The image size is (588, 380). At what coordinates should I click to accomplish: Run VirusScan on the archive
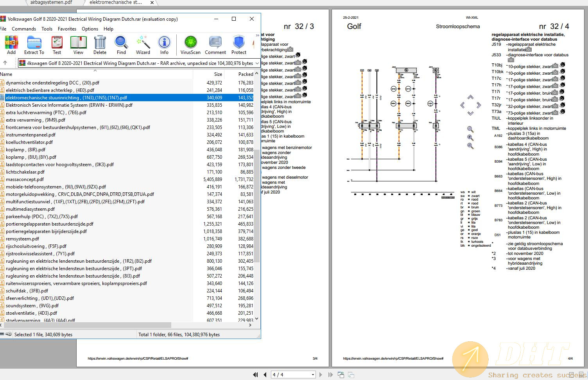coord(190,45)
